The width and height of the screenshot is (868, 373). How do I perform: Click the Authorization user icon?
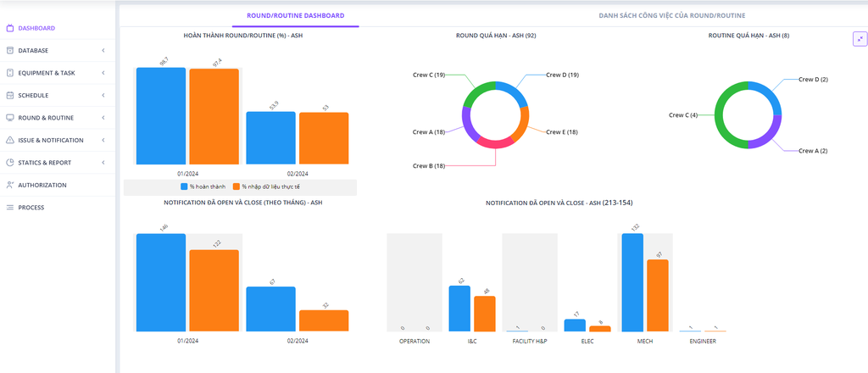pyautogui.click(x=9, y=186)
